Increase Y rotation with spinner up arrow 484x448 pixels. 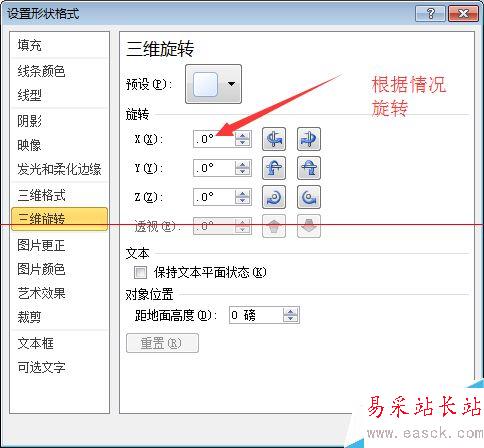click(x=243, y=164)
